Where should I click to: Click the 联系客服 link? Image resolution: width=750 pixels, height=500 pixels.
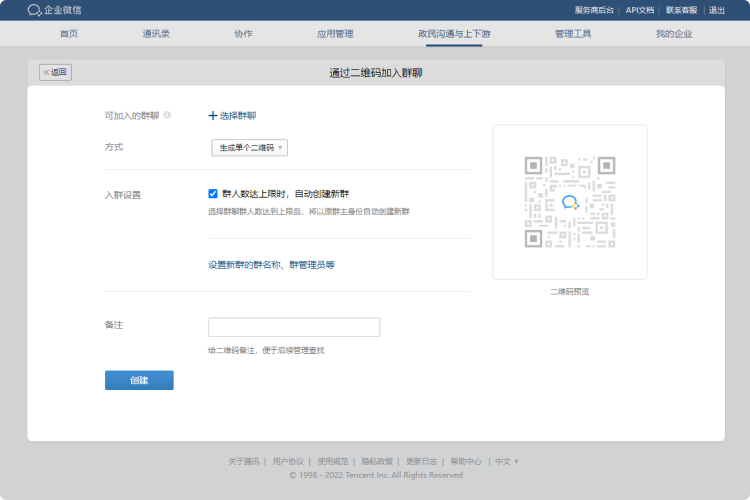tap(681, 10)
